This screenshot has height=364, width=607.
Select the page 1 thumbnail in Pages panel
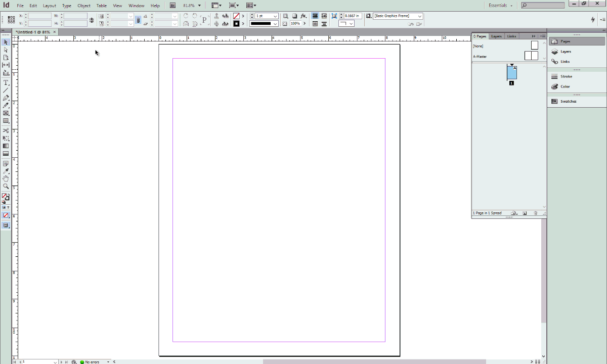click(x=511, y=73)
